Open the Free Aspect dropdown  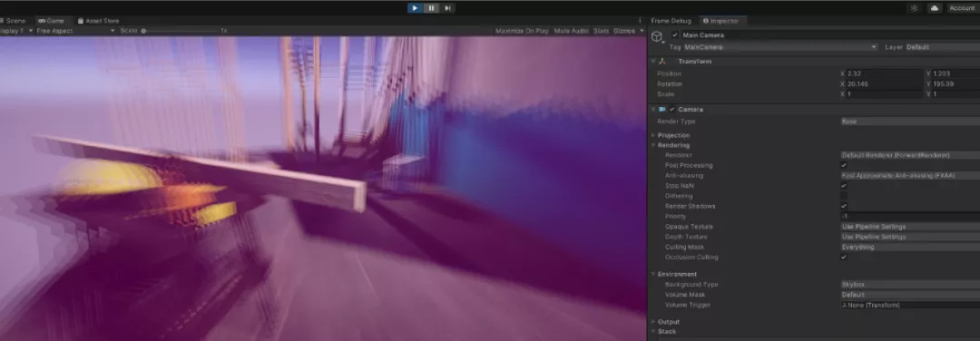(x=75, y=31)
